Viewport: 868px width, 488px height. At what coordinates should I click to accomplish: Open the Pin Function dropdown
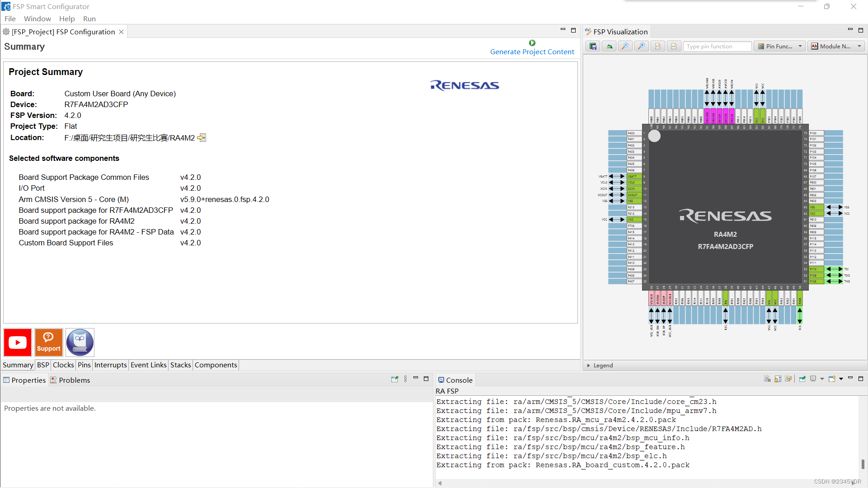(779, 46)
